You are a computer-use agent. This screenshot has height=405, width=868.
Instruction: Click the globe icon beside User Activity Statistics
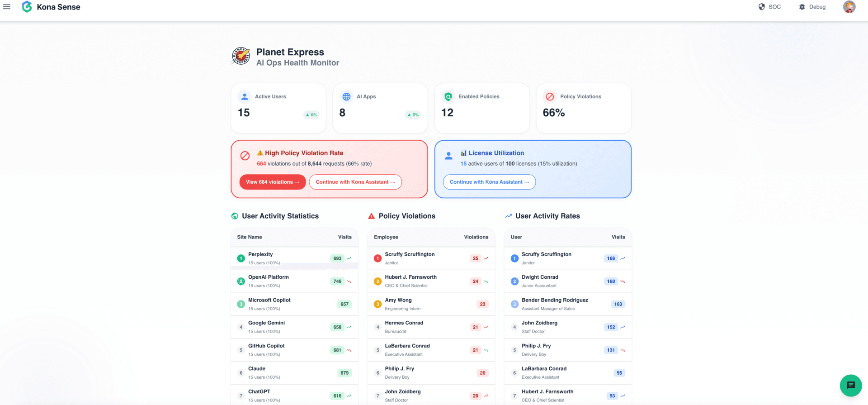(235, 216)
